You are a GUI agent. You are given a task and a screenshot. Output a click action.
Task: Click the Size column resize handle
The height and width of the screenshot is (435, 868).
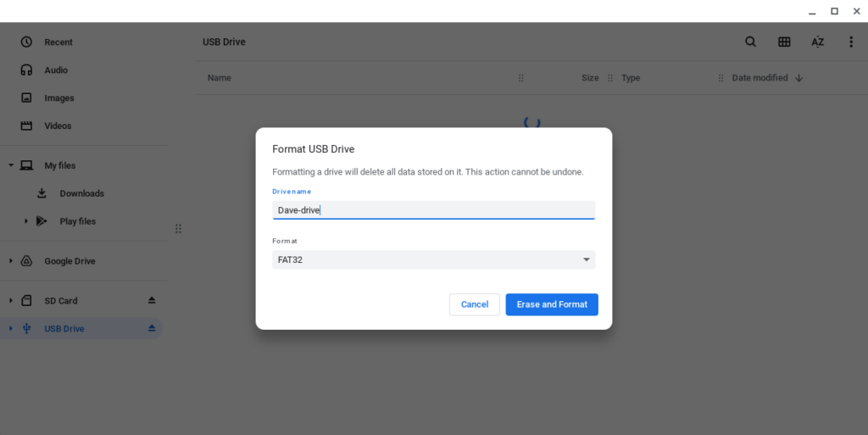[x=610, y=78]
